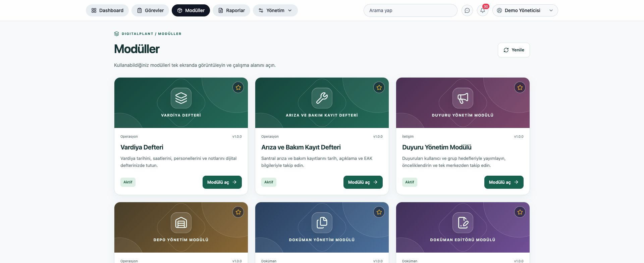644x263 pixels.
Task: Select the Modüller tab
Action: point(191,10)
